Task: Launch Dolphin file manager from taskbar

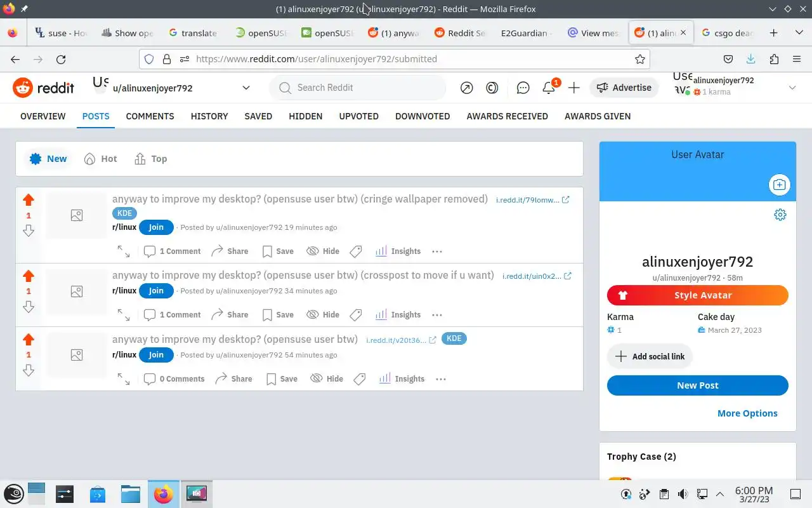Action: 130,494
